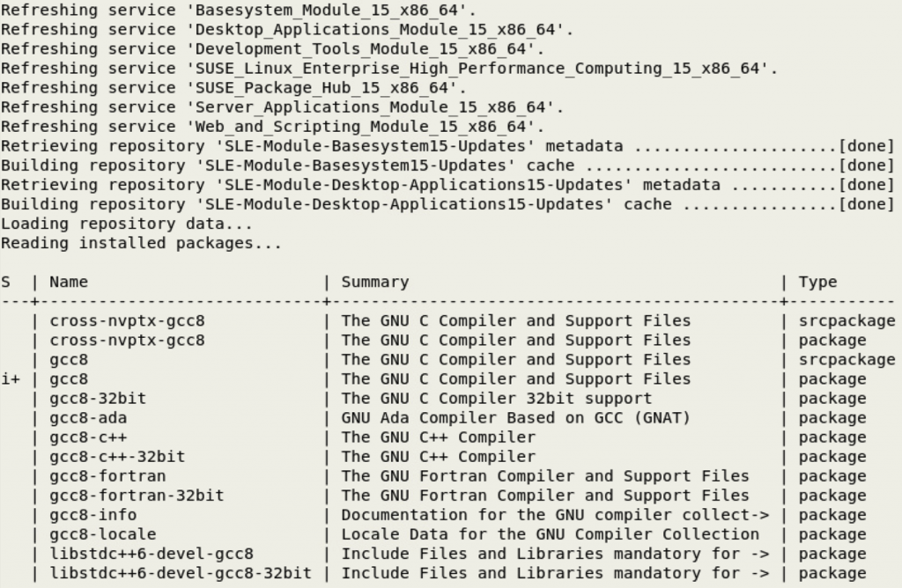
Task: Select the gcc8-32bit package name
Action: tap(98, 398)
